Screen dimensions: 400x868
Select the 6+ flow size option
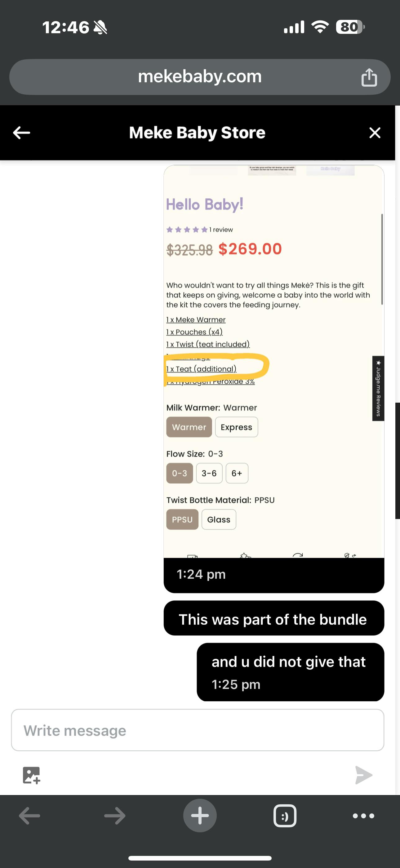[237, 473]
